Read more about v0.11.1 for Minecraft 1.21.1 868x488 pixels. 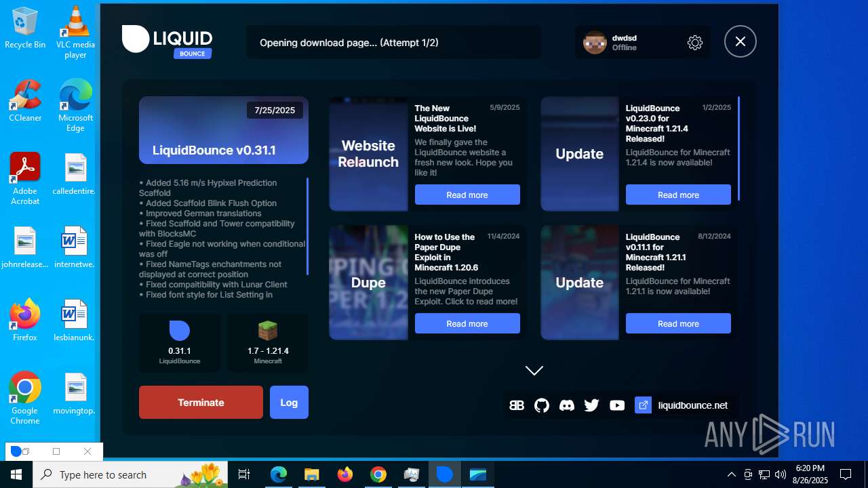pyautogui.click(x=678, y=323)
